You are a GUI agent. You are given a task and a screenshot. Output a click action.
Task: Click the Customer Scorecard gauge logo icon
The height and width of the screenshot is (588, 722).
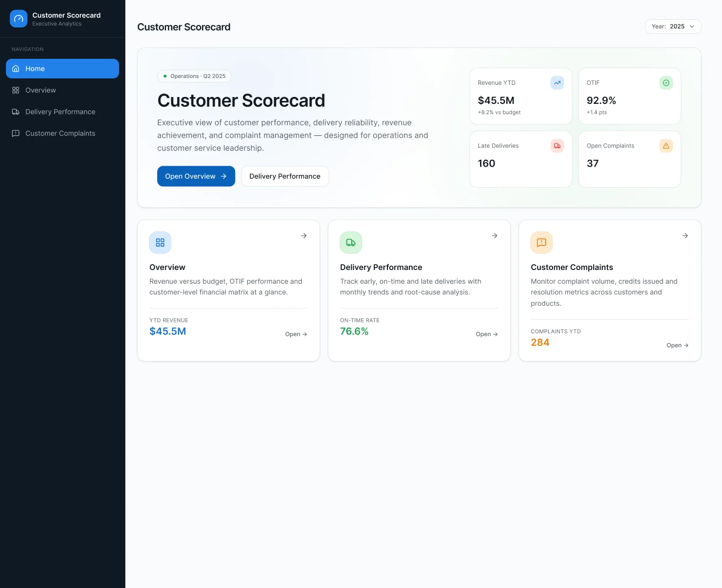tap(19, 19)
